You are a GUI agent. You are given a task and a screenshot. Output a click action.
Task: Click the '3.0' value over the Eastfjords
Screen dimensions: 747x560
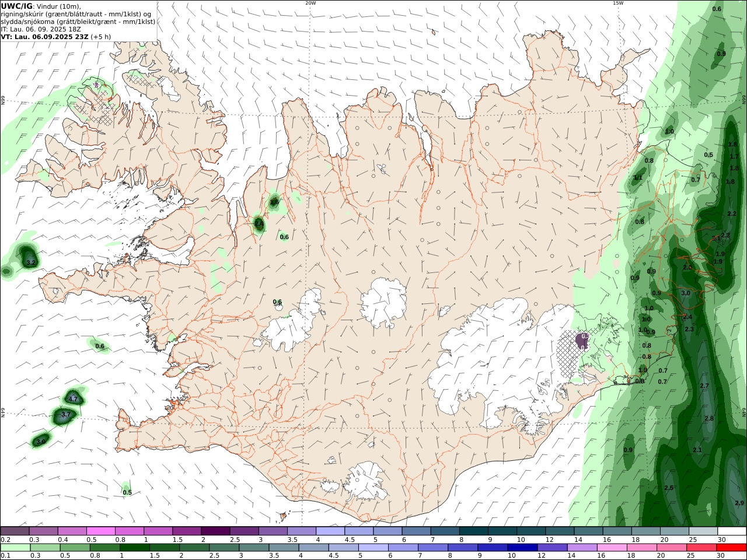(x=686, y=293)
